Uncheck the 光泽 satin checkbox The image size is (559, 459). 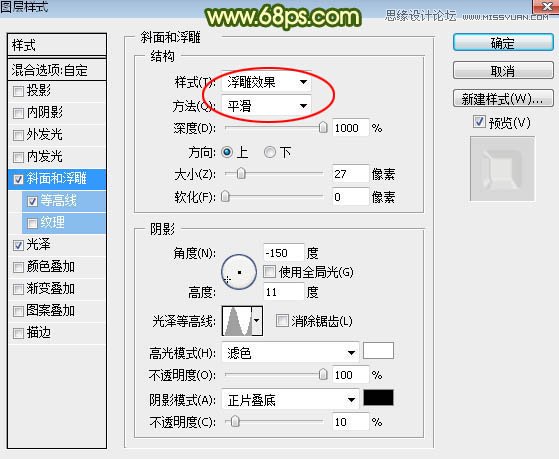click(18, 245)
